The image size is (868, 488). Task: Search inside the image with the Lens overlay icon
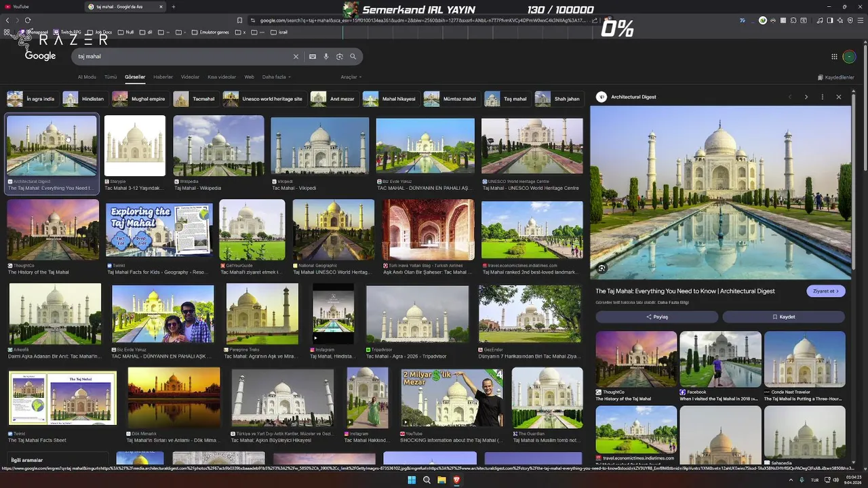click(601, 268)
